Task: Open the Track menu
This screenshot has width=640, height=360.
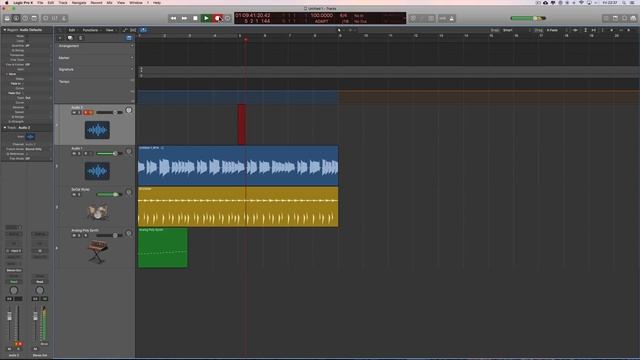Action: tap(63, 2)
